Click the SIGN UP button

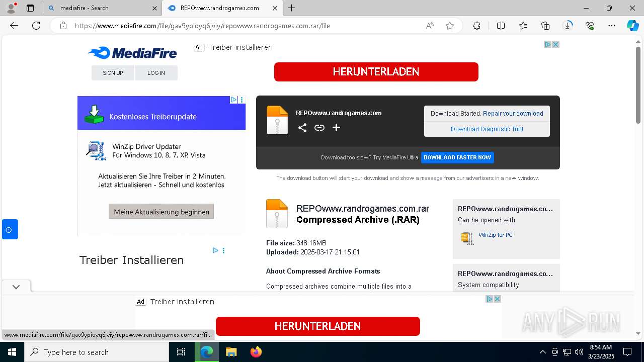[x=113, y=73]
